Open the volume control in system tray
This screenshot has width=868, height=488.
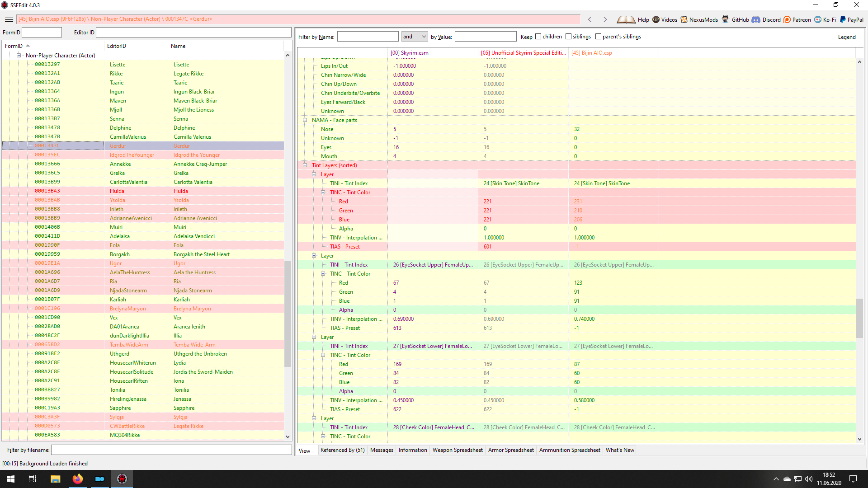click(809, 479)
